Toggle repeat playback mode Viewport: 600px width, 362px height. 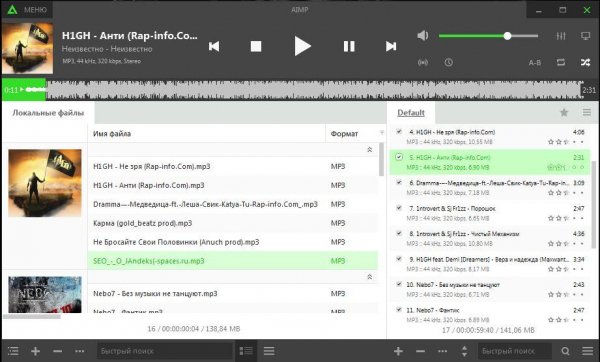point(561,62)
